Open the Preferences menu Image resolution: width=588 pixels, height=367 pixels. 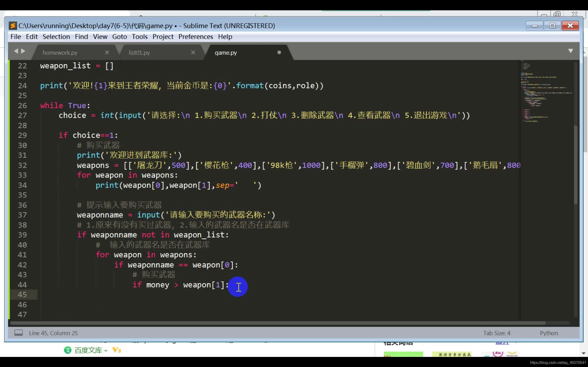[x=196, y=37]
